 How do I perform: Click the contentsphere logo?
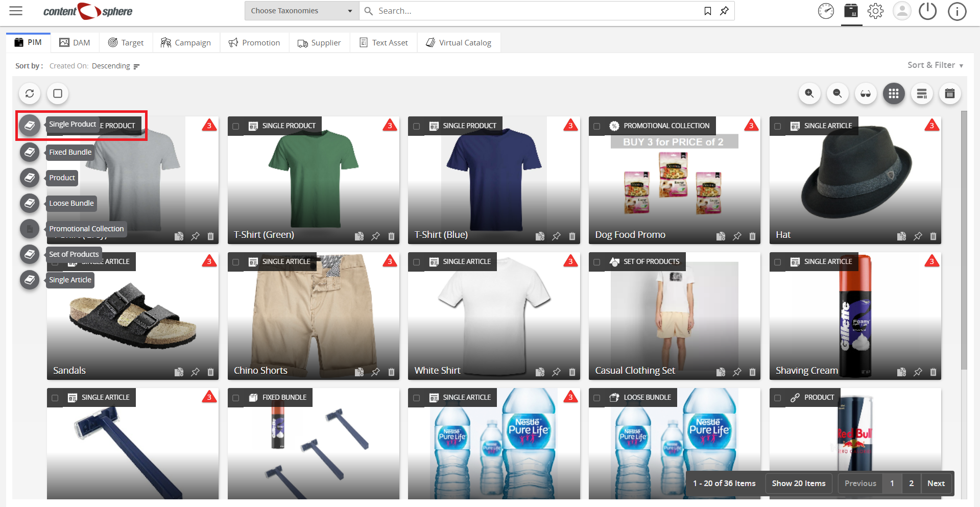pos(87,11)
